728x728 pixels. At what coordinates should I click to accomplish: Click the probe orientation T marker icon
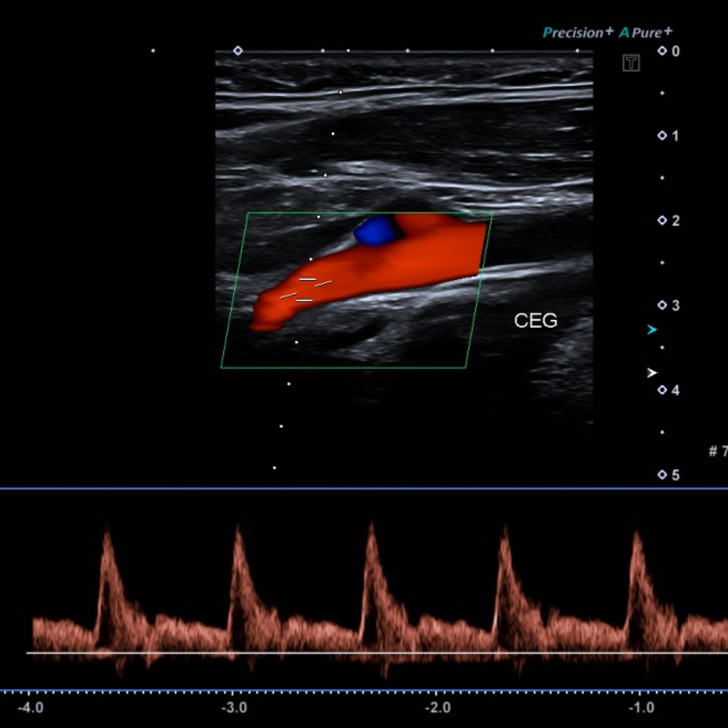pyautogui.click(x=631, y=63)
